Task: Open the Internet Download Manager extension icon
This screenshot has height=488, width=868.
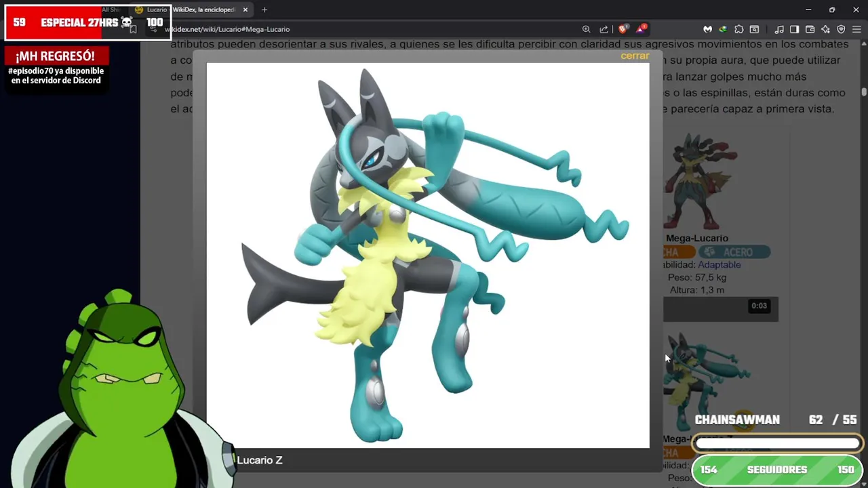Action: point(723,29)
